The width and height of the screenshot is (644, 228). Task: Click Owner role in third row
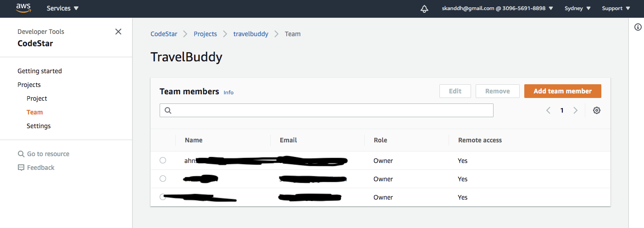(x=383, y=197)
